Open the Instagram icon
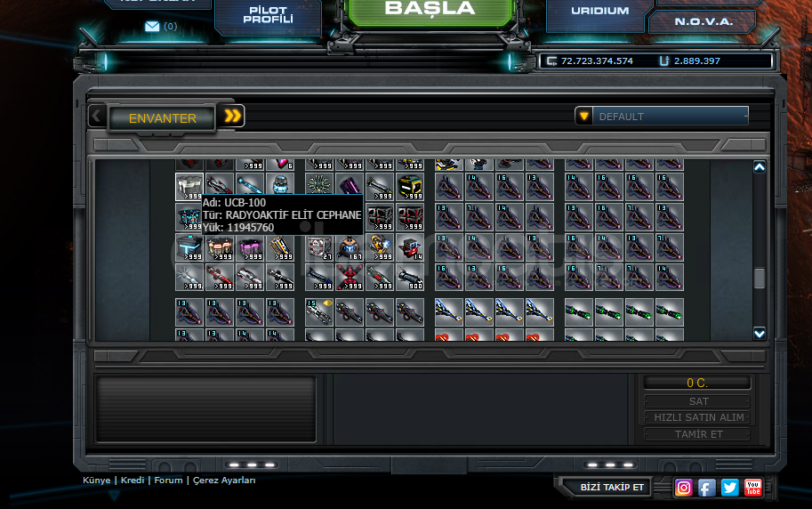 coord(684,488)
